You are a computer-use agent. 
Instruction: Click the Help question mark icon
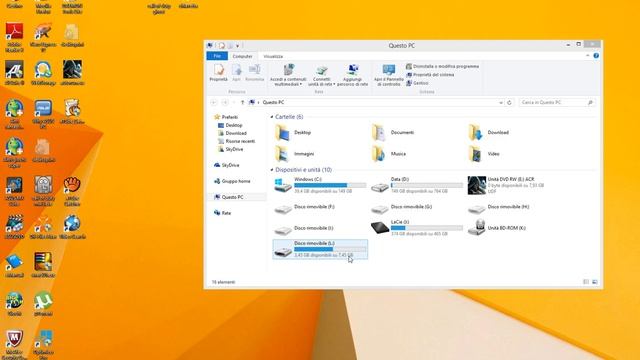[x=596, y=56]
